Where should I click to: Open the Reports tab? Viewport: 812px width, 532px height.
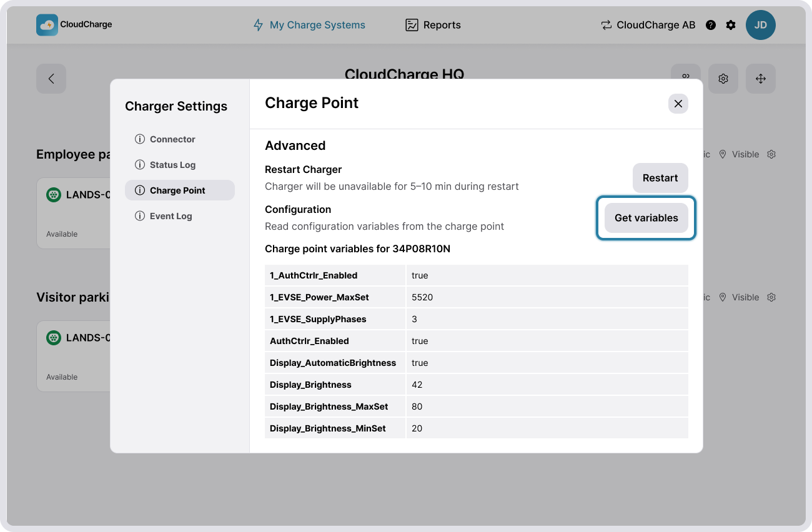(433, 25)
